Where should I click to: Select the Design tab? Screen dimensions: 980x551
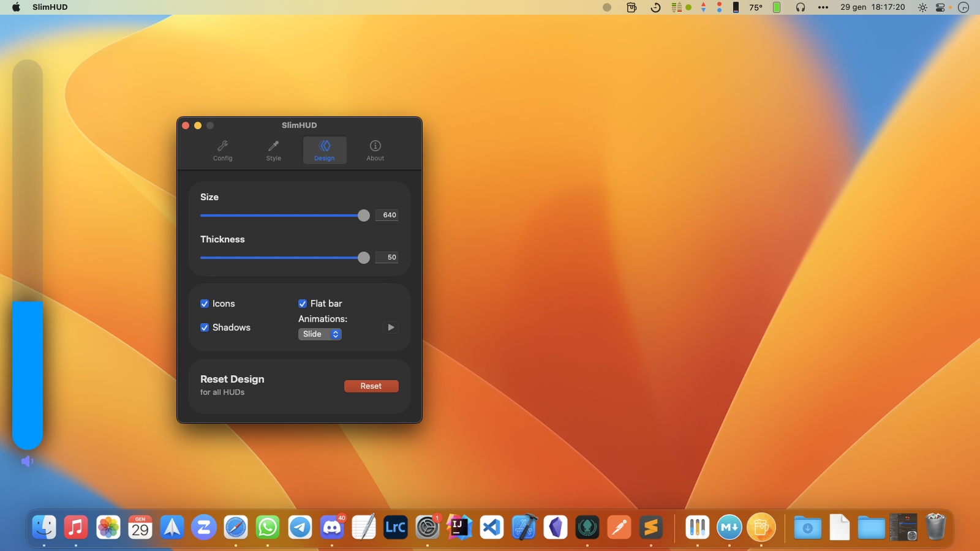(325, 150)
